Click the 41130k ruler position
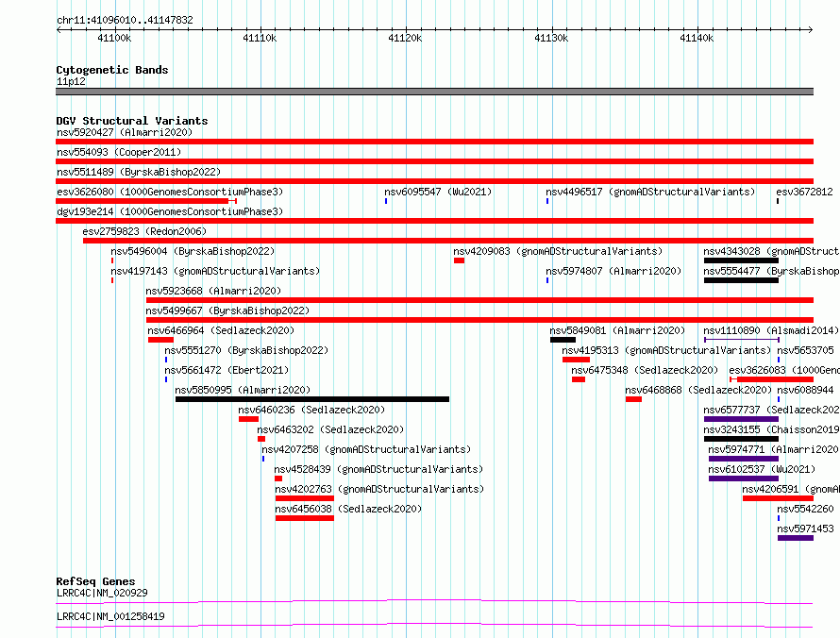Viewport: 840px width, 638px height. [x=551, y=38]
